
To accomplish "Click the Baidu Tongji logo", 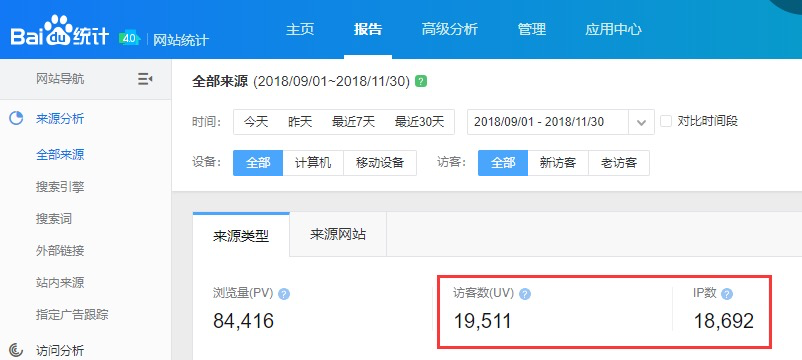I will pyautogui.click(x=60, y=32).
